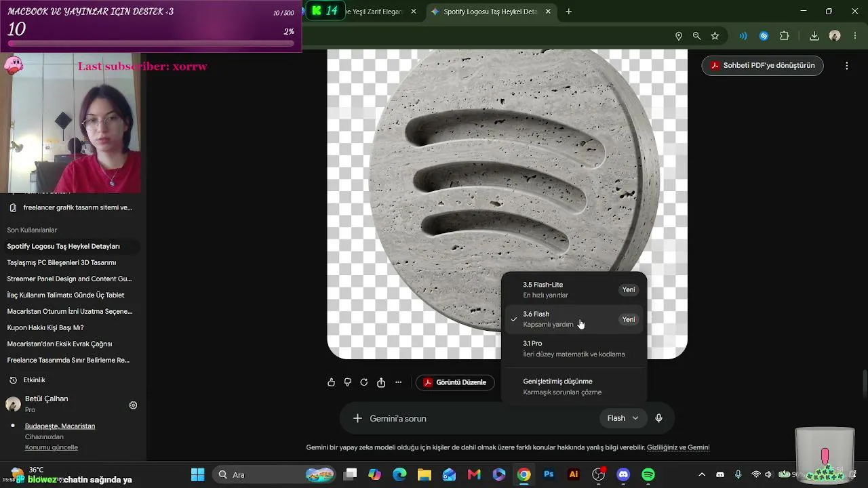Open chat Streamer Panel Design and Content

click(x=71, y=279)
